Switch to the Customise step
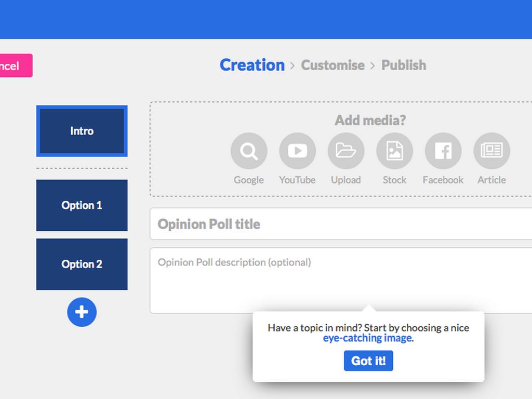The height and width of the screenshot is (399, 532). pos(332,65)
